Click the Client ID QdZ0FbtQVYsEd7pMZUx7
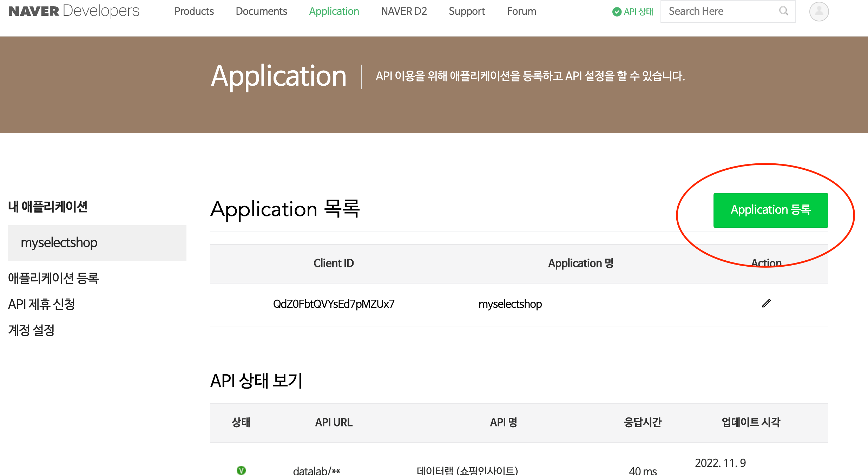Screen dimensions: 868x475 pos(334,304)
